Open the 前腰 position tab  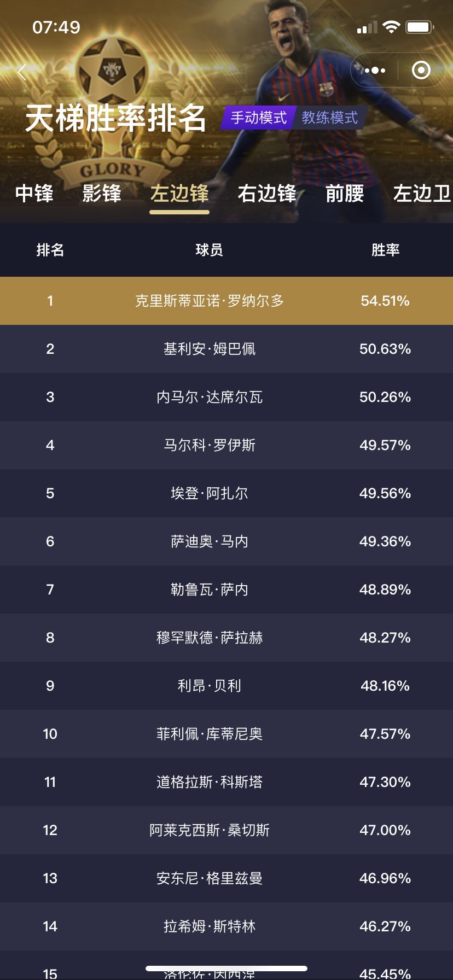click(x=345, y=194)
